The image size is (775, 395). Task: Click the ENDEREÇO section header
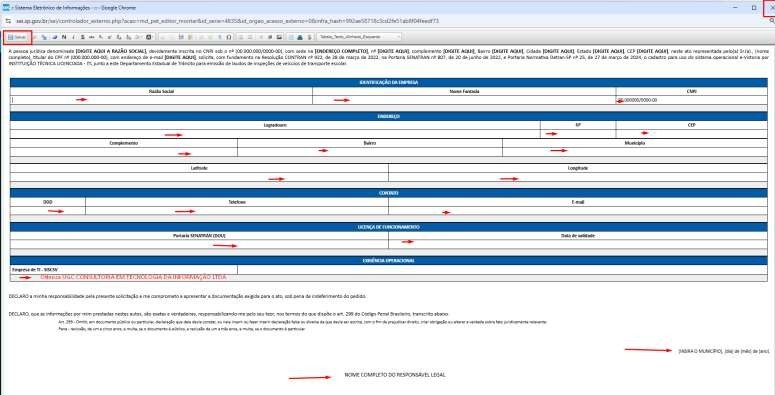pyautogui.click(x=388, y=117)
